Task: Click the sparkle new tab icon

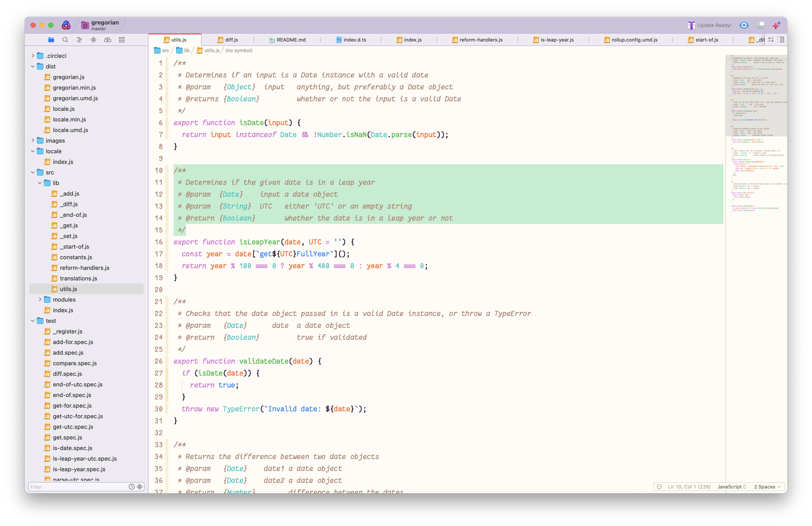Action: (x=776, y=25)
